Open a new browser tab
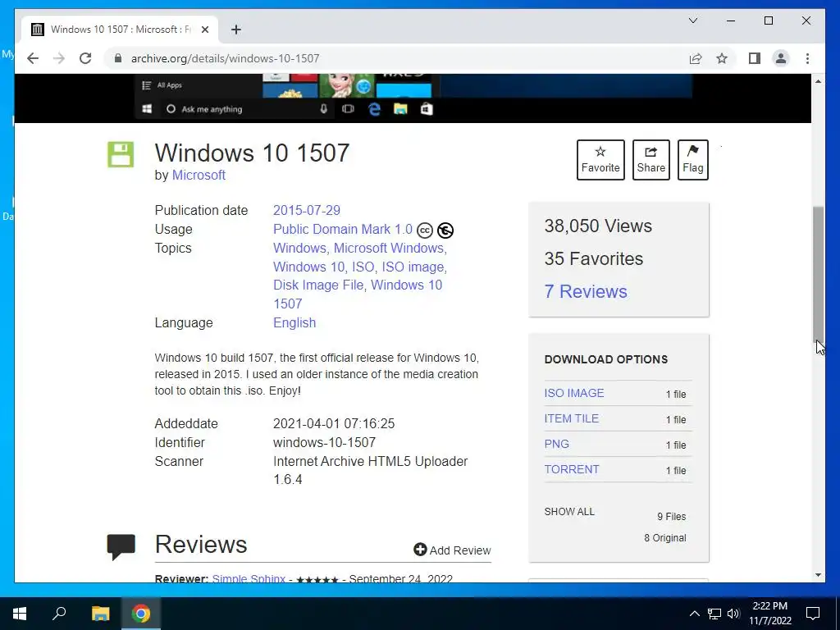This screenshot has height=630, width=840. 235,30
